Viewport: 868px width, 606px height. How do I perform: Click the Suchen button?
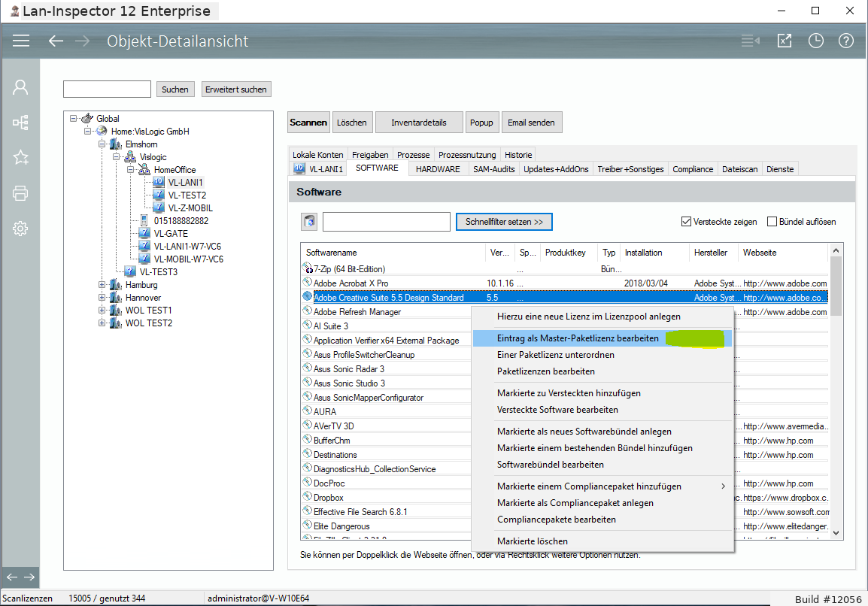[175, 89]
